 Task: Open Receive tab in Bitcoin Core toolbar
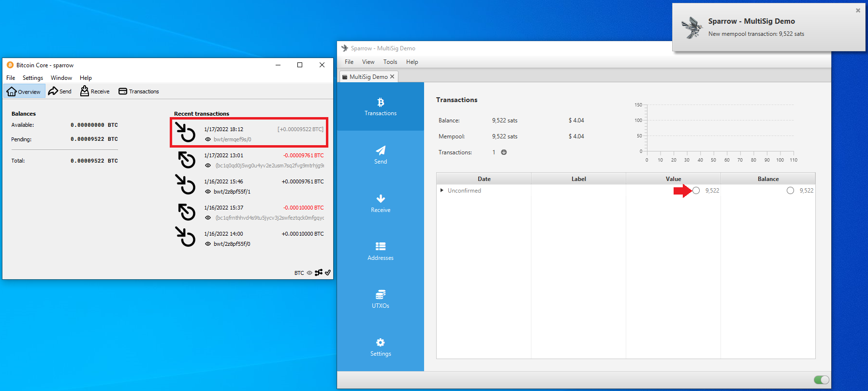click(x=95, y=91)
